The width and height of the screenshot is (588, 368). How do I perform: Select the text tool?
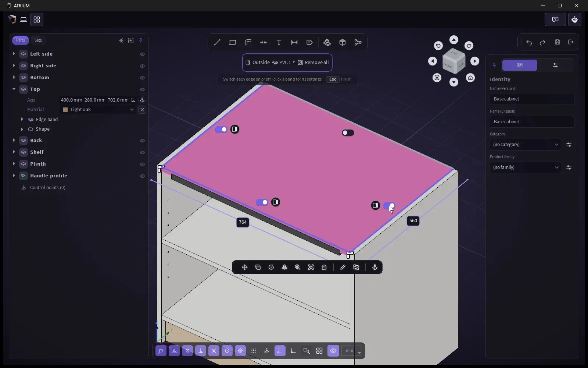point(279,42)
